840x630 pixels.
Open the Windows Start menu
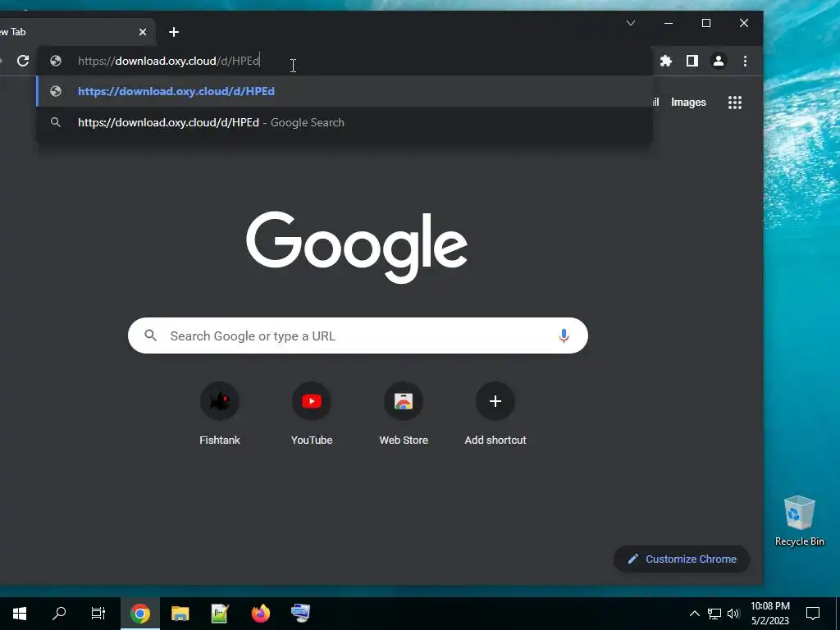(20, 614)
